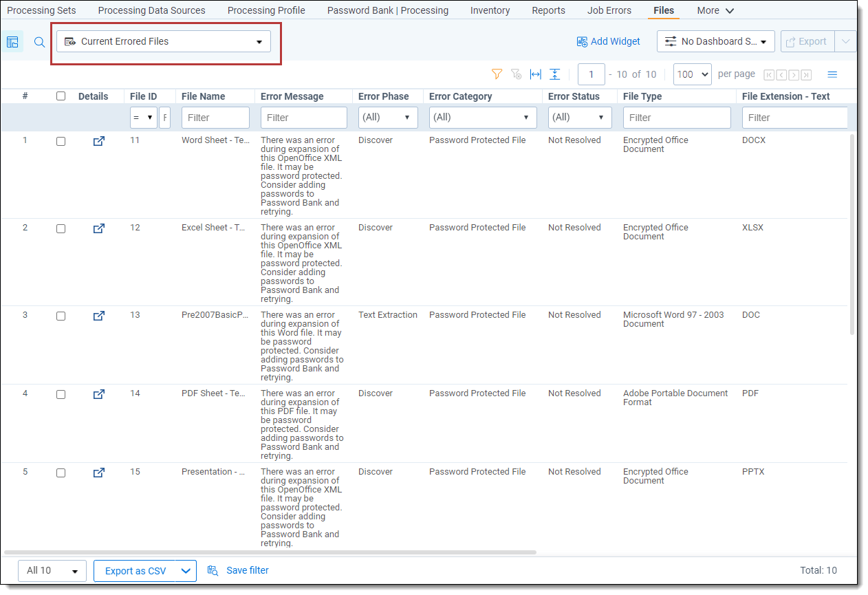Switch to the Job Errors tab
868x595 pixels.
click(609, 10)
